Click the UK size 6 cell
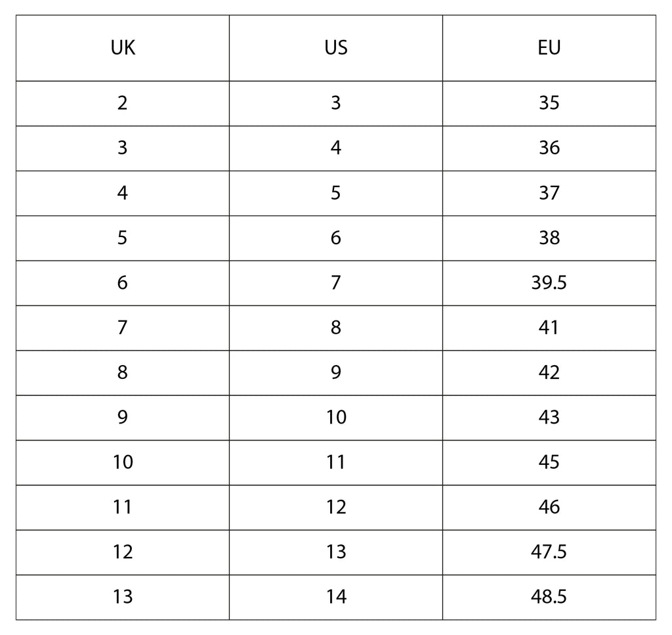Image resolution: width=672 pixels, height=635 pixels. click(x=123, y=283)
